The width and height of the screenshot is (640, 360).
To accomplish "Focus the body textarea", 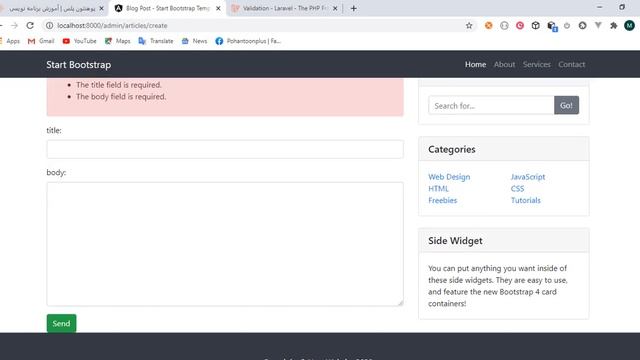I will (225, 244).
